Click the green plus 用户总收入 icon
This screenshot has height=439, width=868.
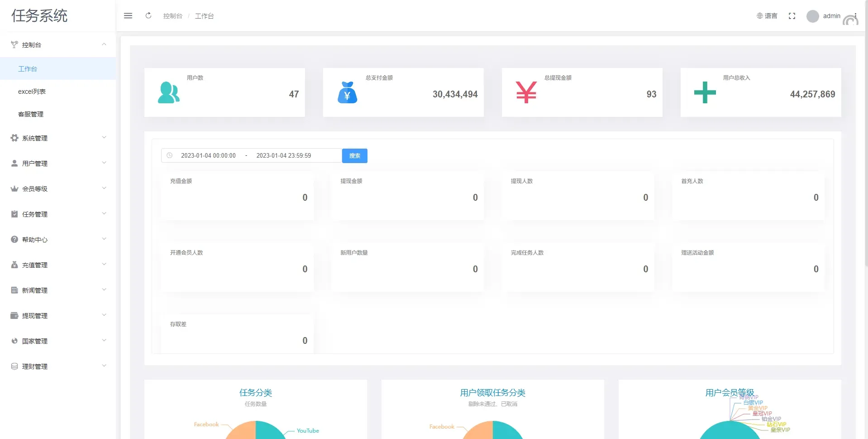coord(705,92)
